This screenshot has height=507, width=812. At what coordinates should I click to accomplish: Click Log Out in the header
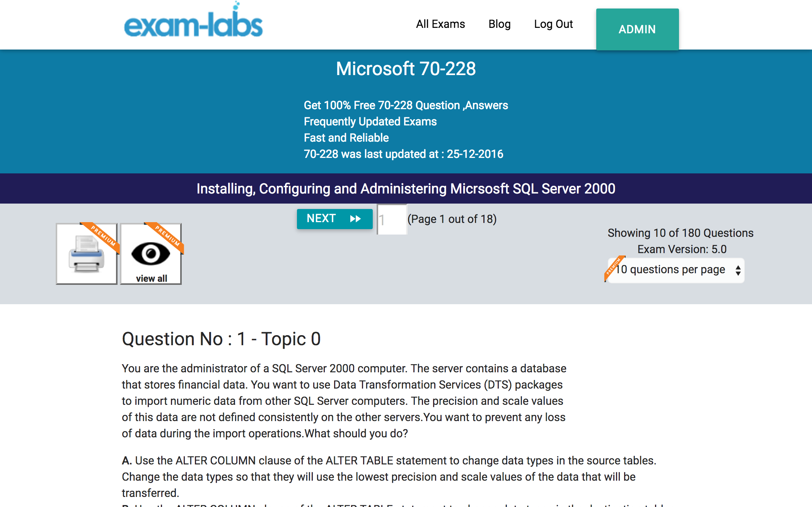click(553, 24)
